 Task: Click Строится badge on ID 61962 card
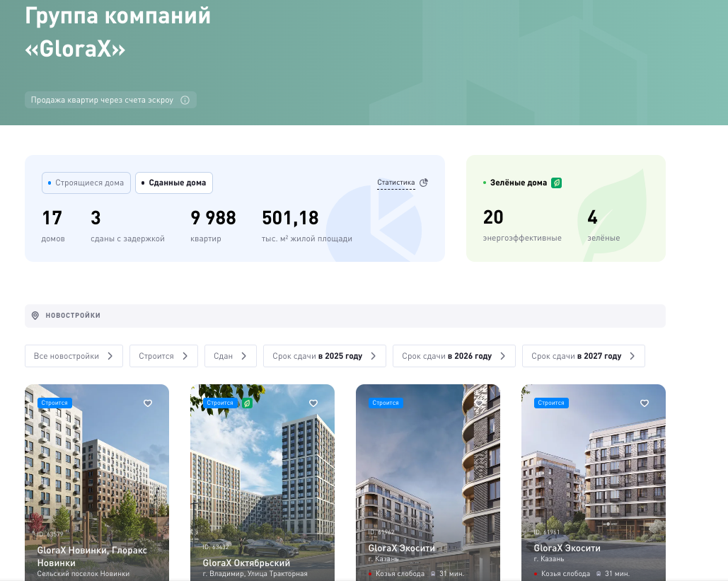coord(386,403)
